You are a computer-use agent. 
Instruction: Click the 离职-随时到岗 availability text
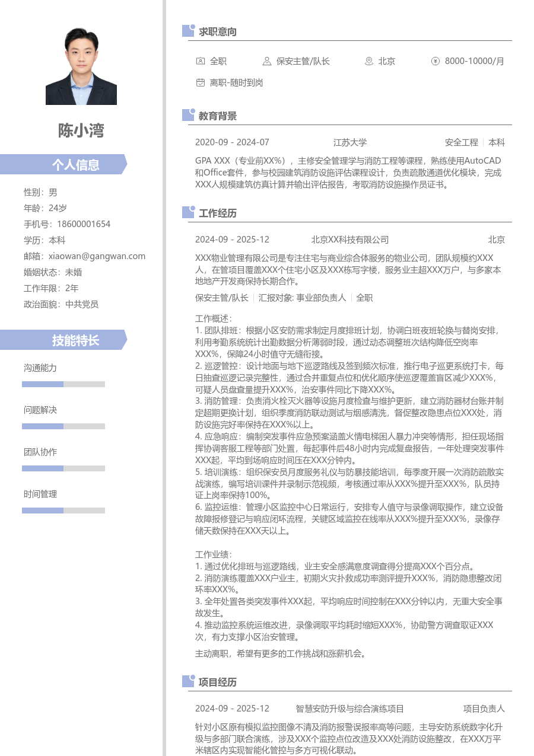click(237, 82)
